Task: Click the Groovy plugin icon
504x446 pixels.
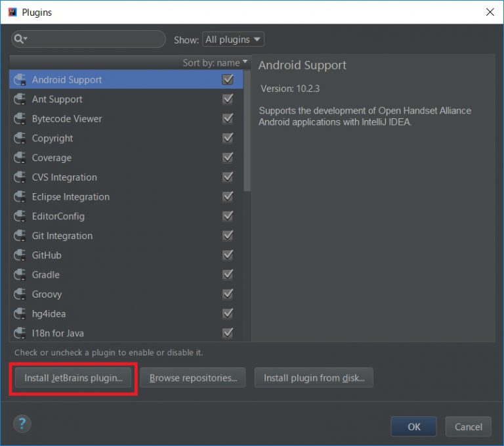Action: (x=20, y=294)
